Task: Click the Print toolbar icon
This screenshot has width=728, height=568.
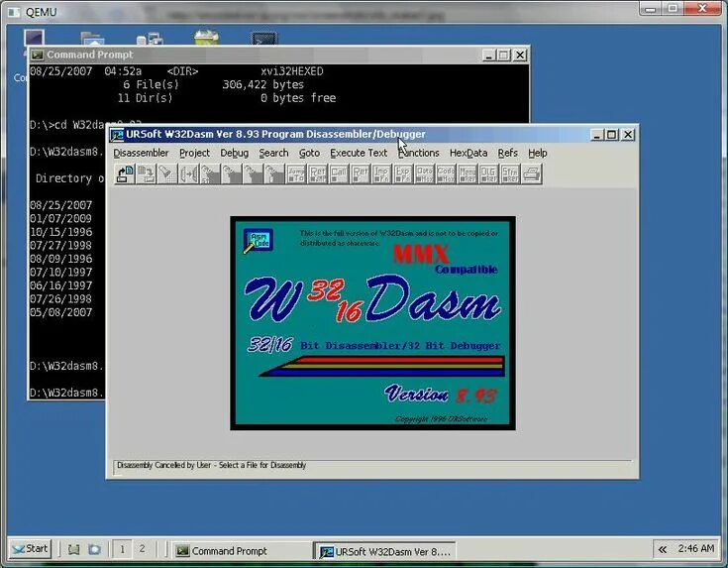Action: click(531, 174)
